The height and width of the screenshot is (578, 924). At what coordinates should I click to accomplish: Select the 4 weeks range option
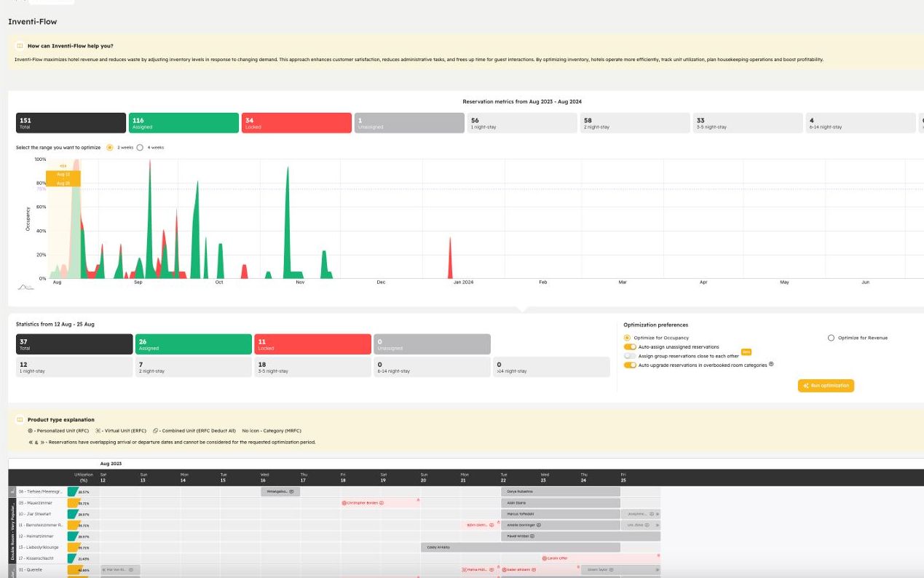click(x=140, y=147)
